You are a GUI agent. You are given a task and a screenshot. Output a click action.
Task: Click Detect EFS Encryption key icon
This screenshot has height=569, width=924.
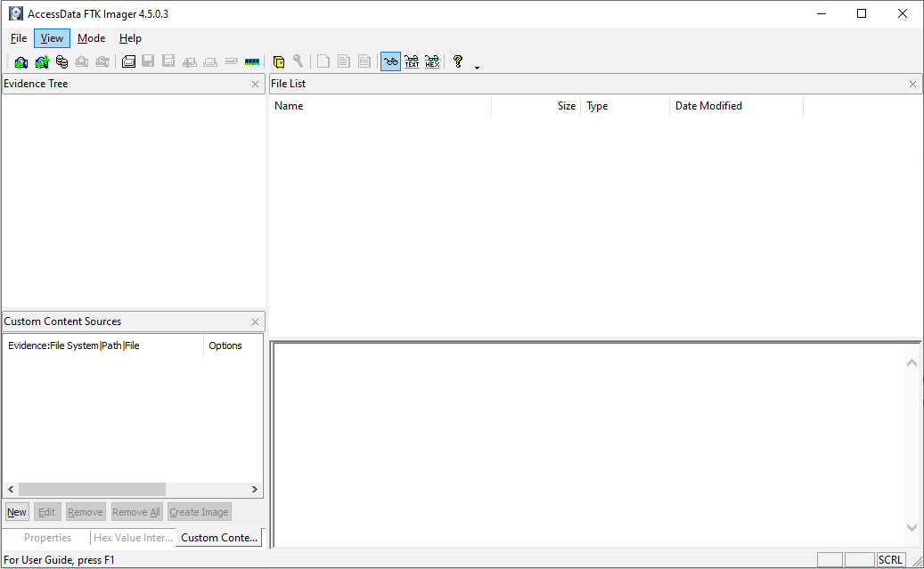[x=298, y=61]
